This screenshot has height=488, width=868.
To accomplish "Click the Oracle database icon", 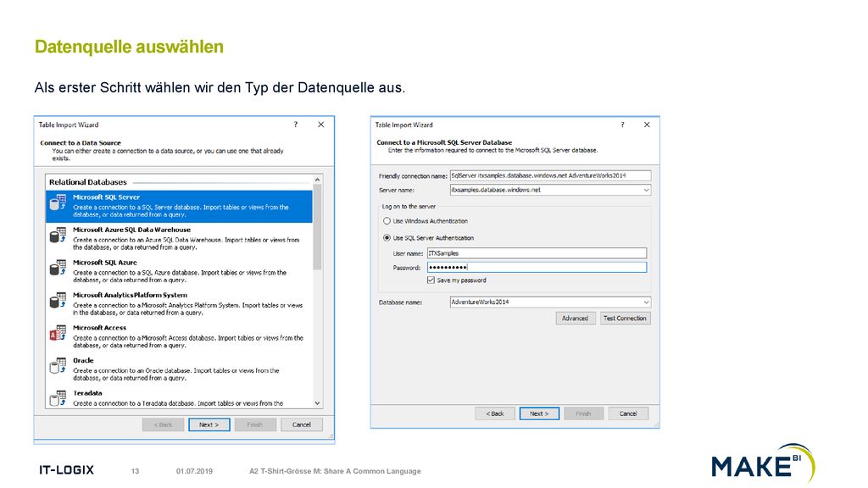I will [58, 366].
